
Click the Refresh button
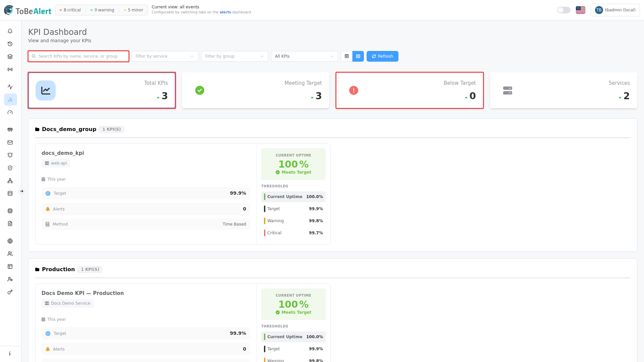(x=382, y=56)
